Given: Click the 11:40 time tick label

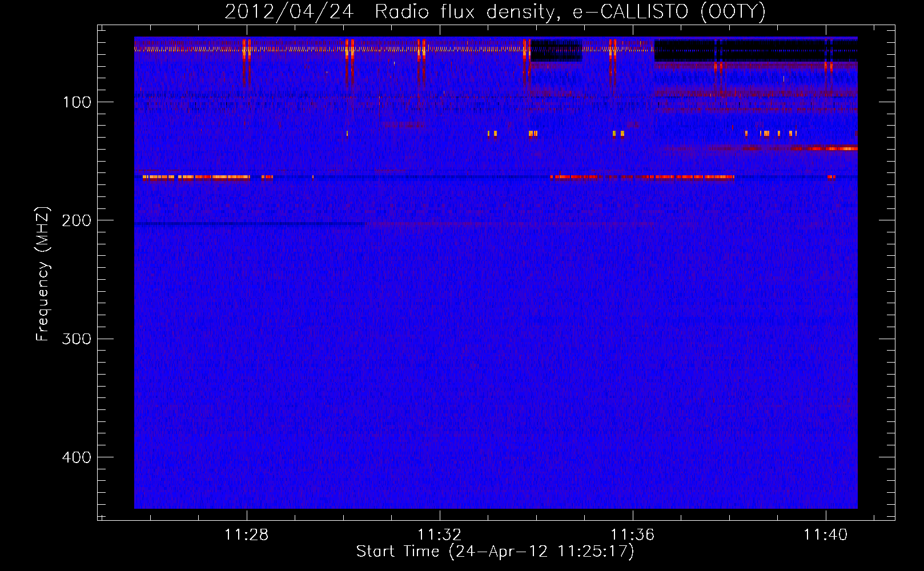Looking at the screenshot, I should tap(825, 534).
